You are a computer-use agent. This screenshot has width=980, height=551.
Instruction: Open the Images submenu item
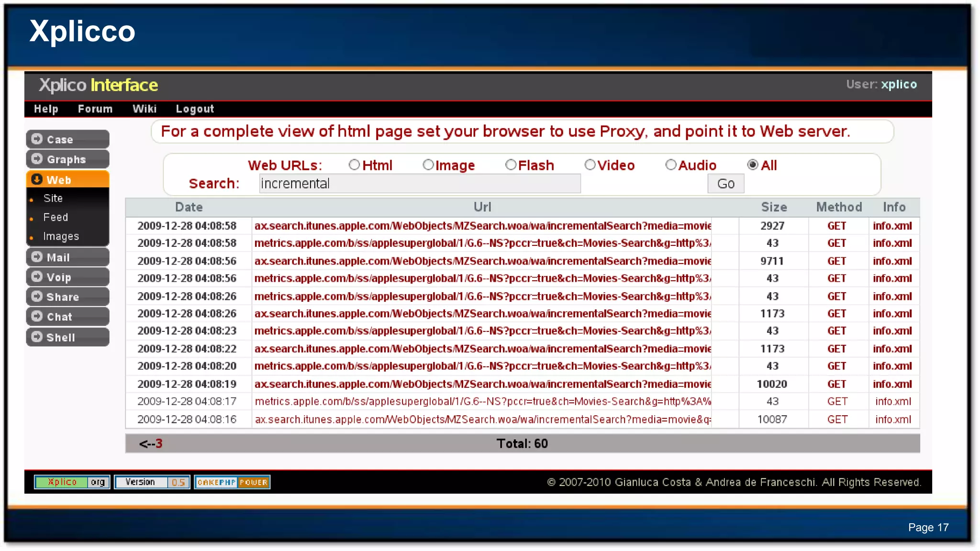point(61,236)
